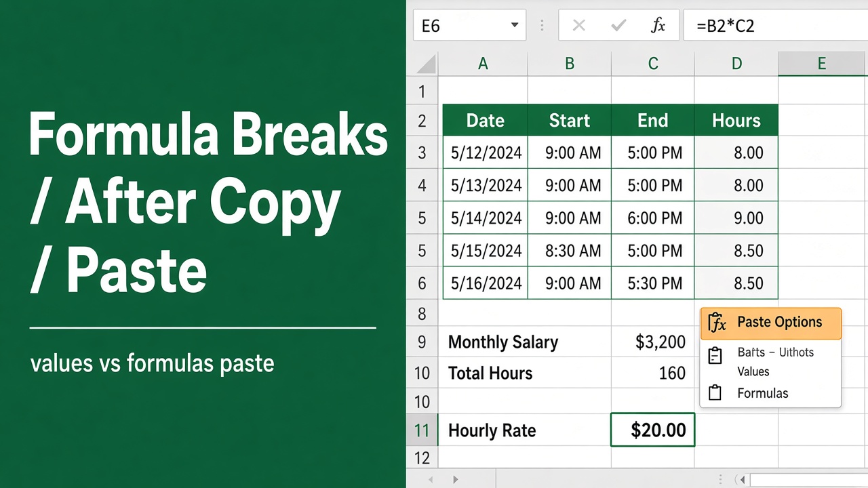Viewport: 868px width, 488px height.
Task: Click the Start header cell
Action: click(570, 121)
